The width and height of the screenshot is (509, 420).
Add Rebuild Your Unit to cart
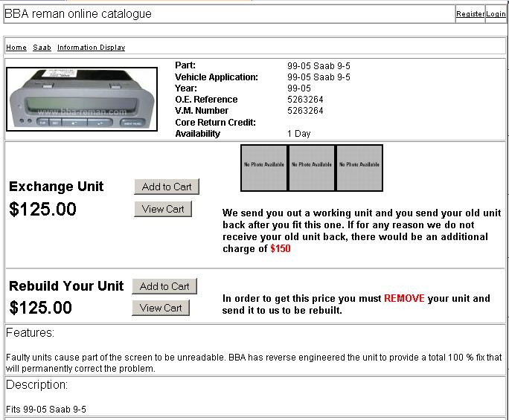coord(164,286)
